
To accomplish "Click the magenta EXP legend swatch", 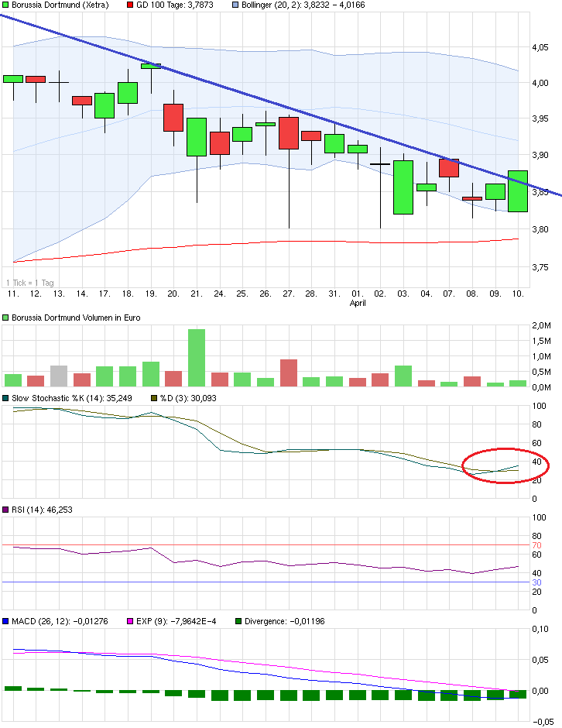I will [x=130, y=621].
